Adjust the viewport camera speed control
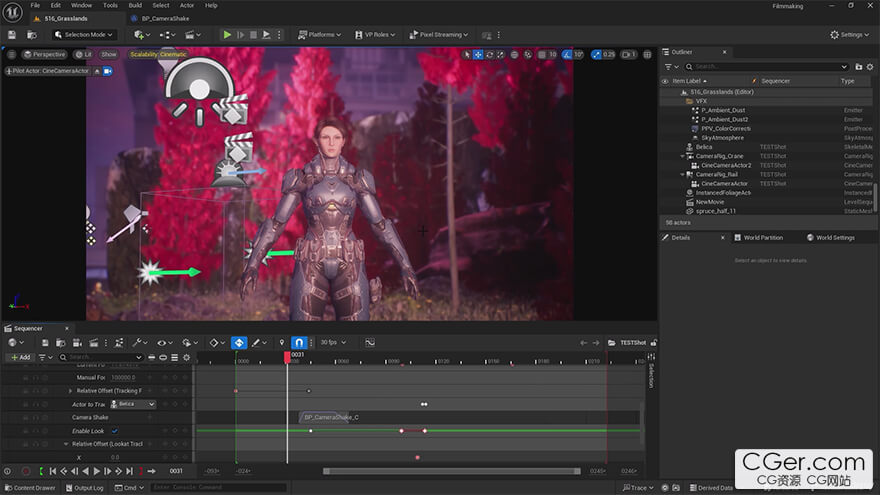The width and height of the screenshot is (880, 495). pyautogui.click(x=629, y=54)
